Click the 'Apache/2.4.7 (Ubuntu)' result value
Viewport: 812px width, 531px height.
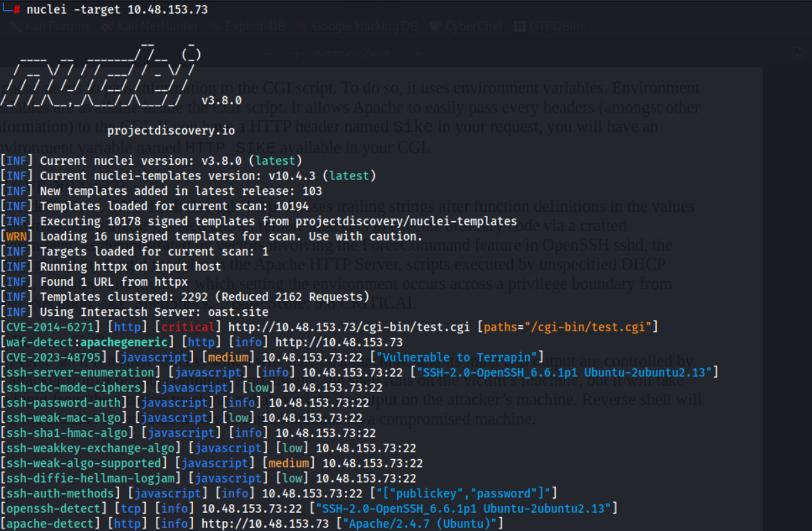pyautogui.click(x=419, y=524)
